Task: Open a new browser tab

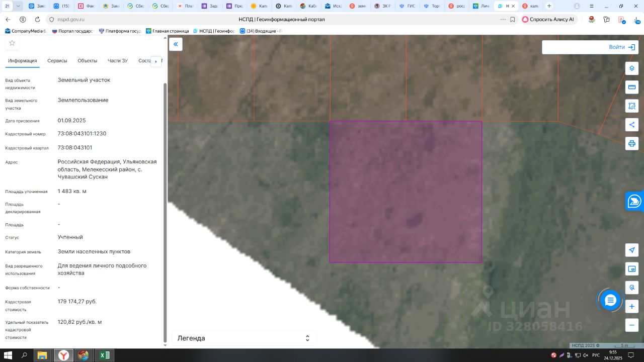Action: (549, 6)
